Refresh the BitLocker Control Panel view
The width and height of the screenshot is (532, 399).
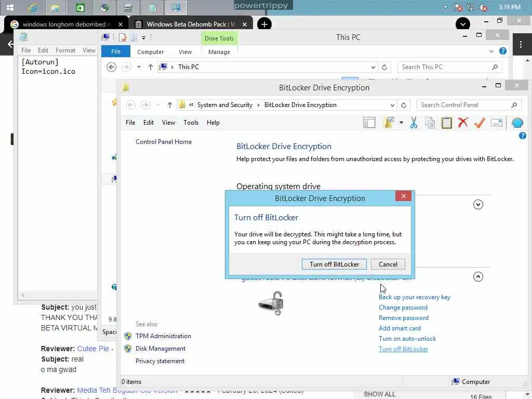tap(403, 105)
